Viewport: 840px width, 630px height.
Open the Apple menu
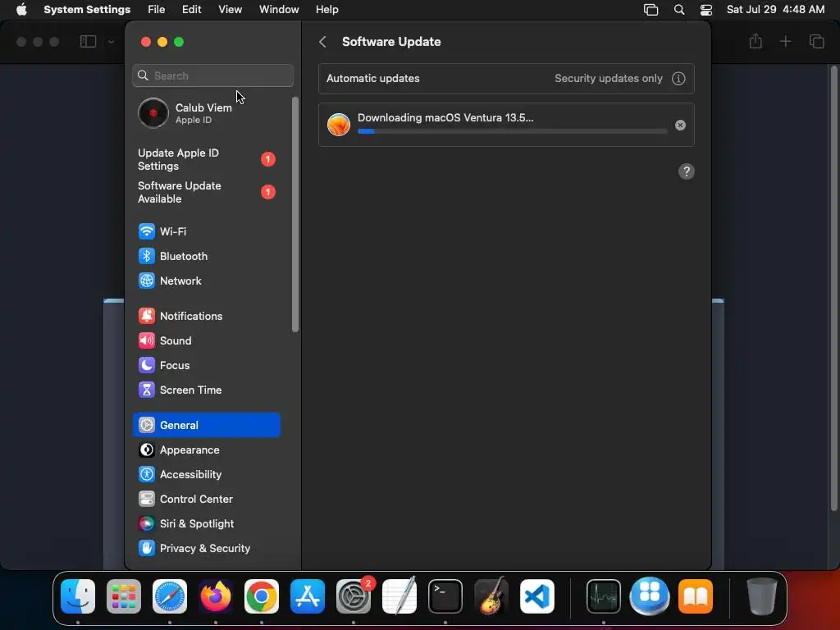[x=21, y=10]
